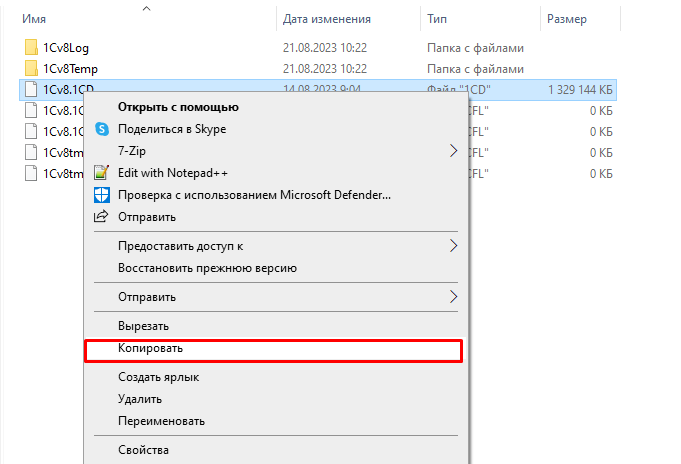Viewport: 681px width, 464px height.
Task: Choose Вырезать from the context menu
Action: tap(144, 326)
